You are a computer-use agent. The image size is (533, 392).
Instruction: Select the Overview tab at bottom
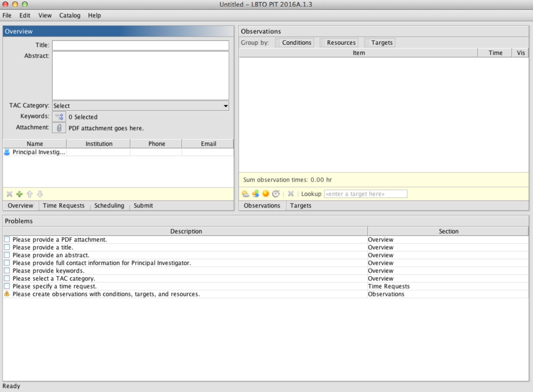pos(21,205)
